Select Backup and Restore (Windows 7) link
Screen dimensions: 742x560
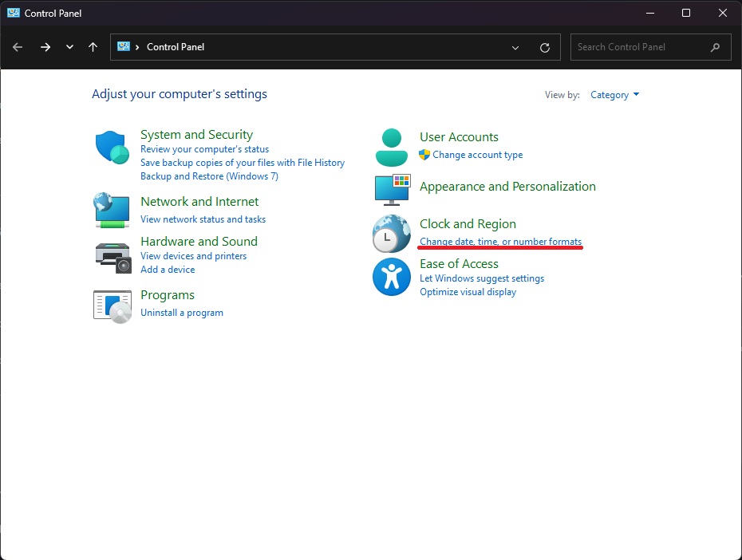(x=209, y=176)
